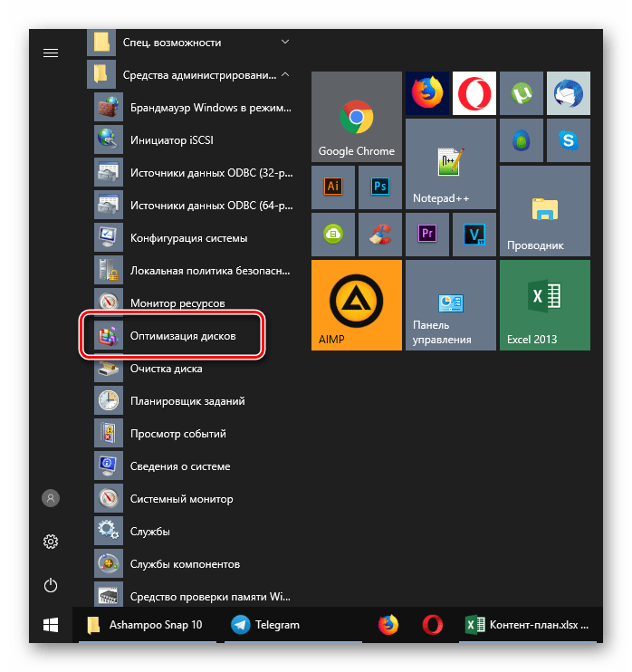Image resolution: width=632 pixels, height=672 pixels.
Task: Switch to Opera on the taskbar
Action: (x=433, y=625)
